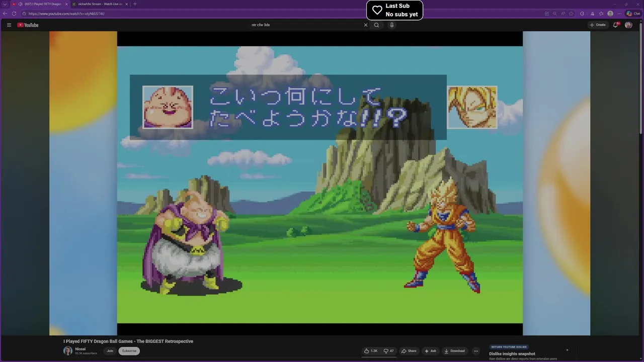Screen dimensions: 644x362
Task: Open the zoom magnifier in address bar
Action: 555,14
